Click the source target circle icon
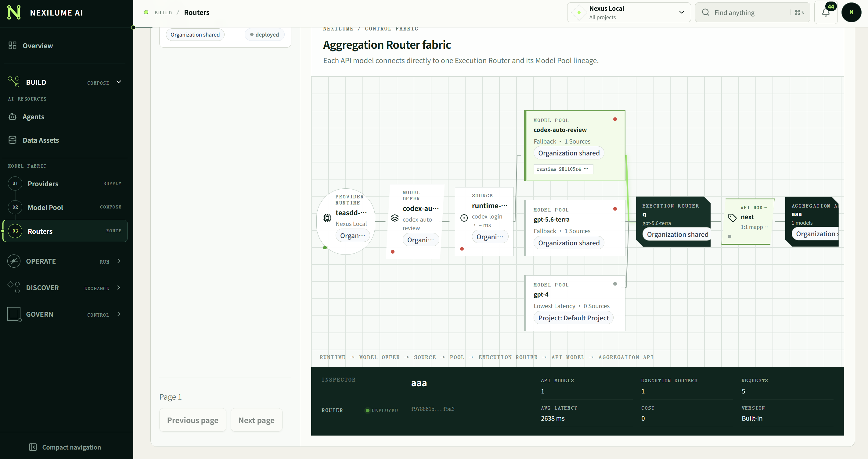The image size is (868, 459). (464, 218)
